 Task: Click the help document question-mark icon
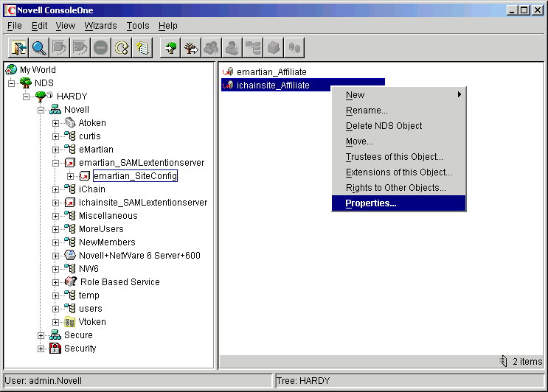[142, 48]
